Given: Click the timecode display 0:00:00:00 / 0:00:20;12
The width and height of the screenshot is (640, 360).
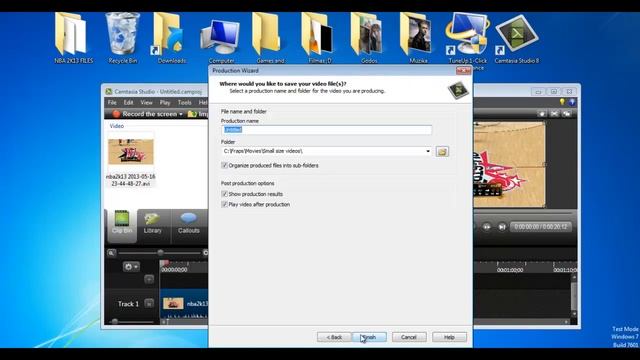Looking at the screenshot, I should [x=540, y=227].
